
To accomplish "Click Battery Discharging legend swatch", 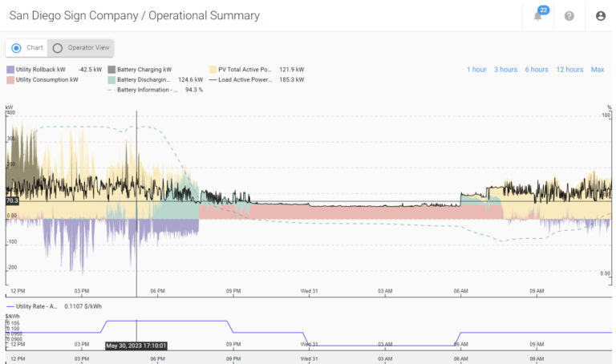I will [x=111, y=80].
